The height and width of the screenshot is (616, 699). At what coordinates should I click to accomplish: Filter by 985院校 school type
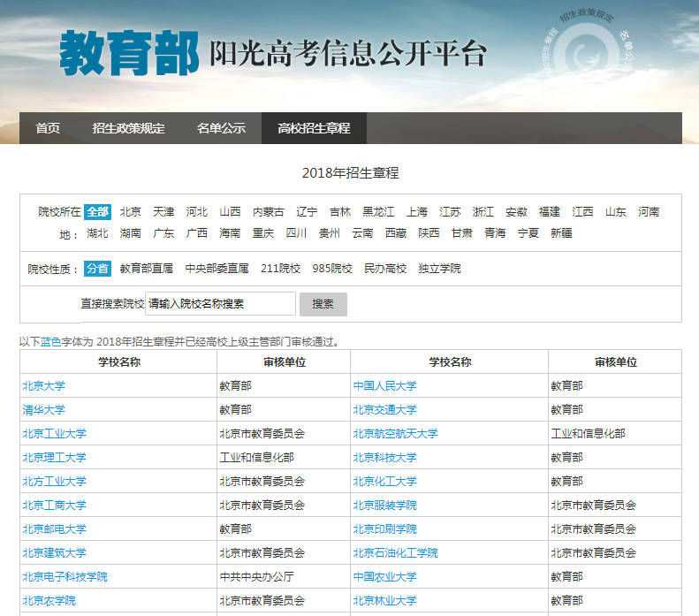click(332, 269)
